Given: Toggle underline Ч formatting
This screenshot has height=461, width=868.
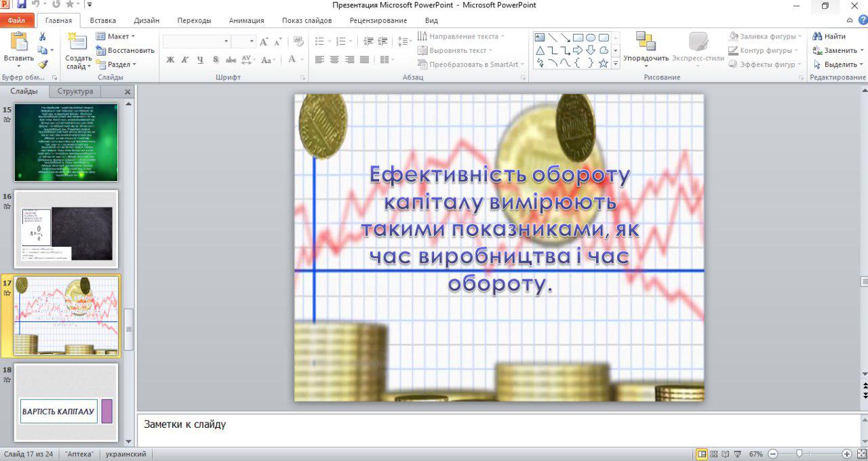Looking at the screenshot, I should tap(200, 60).
